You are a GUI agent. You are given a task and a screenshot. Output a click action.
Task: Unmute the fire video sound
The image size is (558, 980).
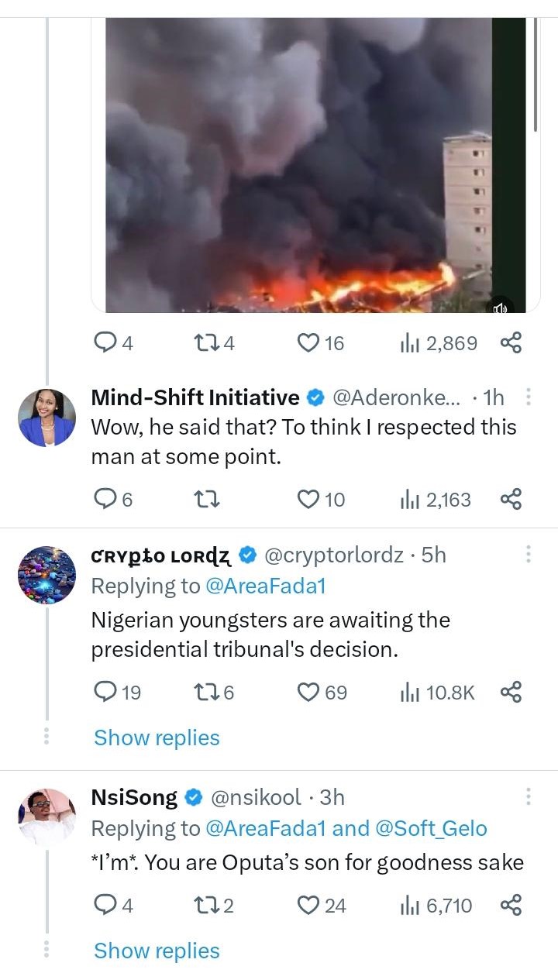click(x=500, y=308)
